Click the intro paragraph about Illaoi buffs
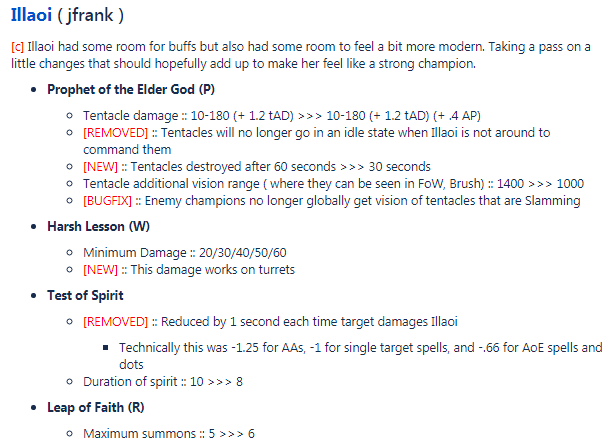613x446 pixels. point(300,55)
